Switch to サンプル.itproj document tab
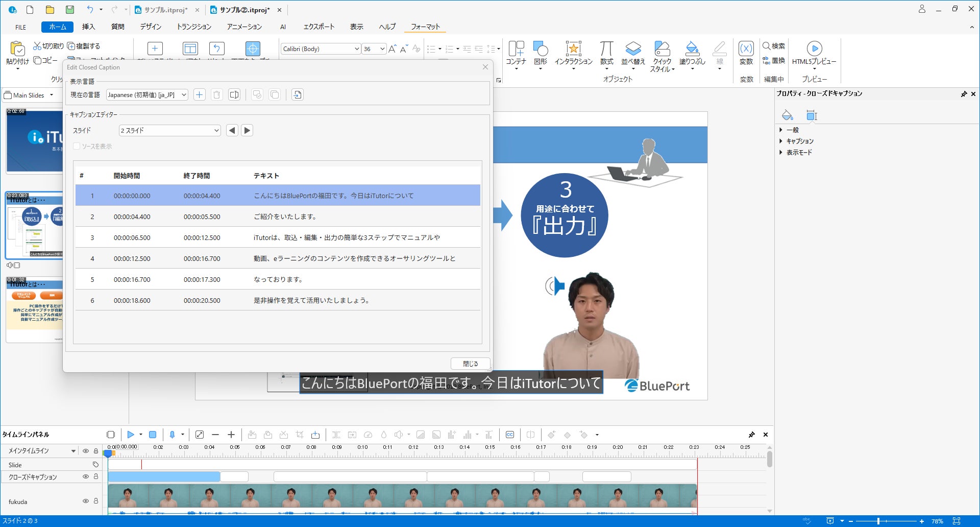The height and width of the screenshot is (527, 980). point(166,10)
